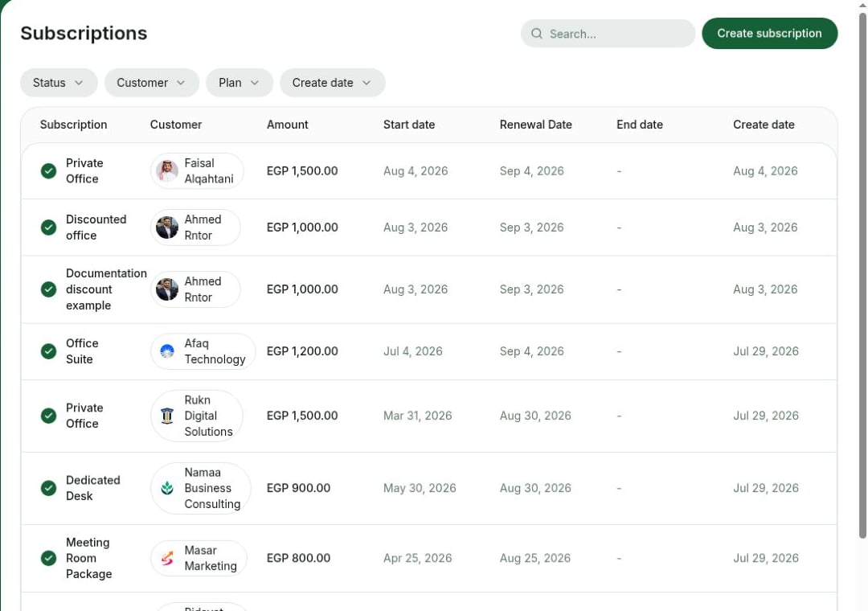This screenshot has height=611, width=868.
Task: Open the Faisal Alqahtani customer chip
Action: click(197, 171)
